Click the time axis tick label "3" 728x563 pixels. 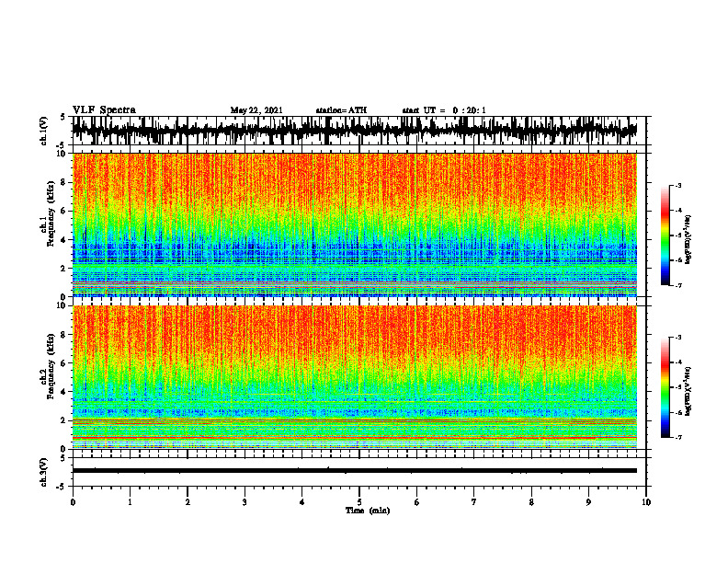click(245, 502)
